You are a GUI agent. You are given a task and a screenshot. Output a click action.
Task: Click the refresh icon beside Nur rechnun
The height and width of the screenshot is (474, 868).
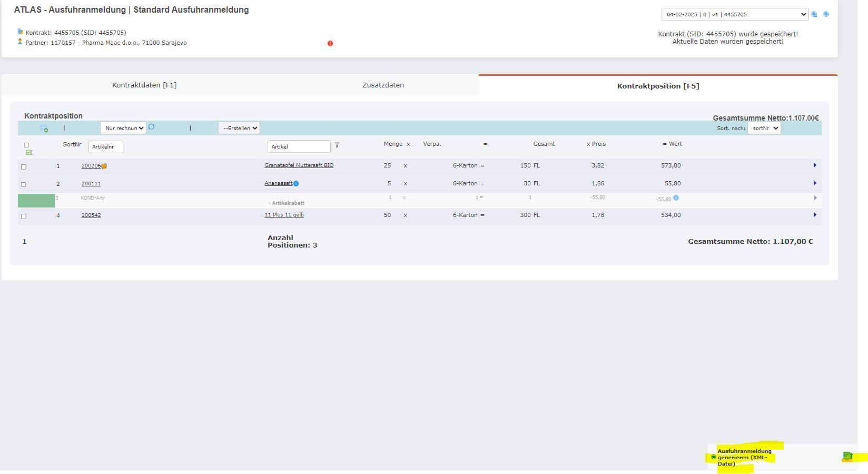(x=152, y=127)
